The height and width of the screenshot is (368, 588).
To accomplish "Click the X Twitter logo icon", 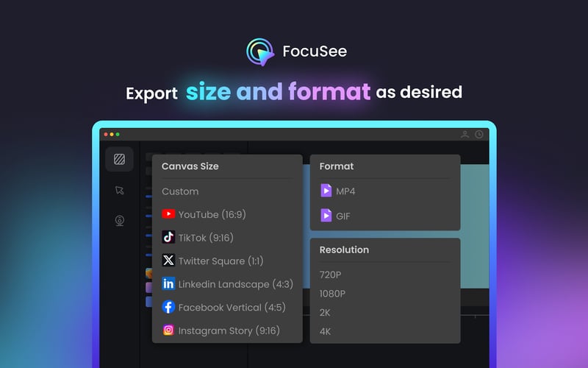I will click(168, 261).
